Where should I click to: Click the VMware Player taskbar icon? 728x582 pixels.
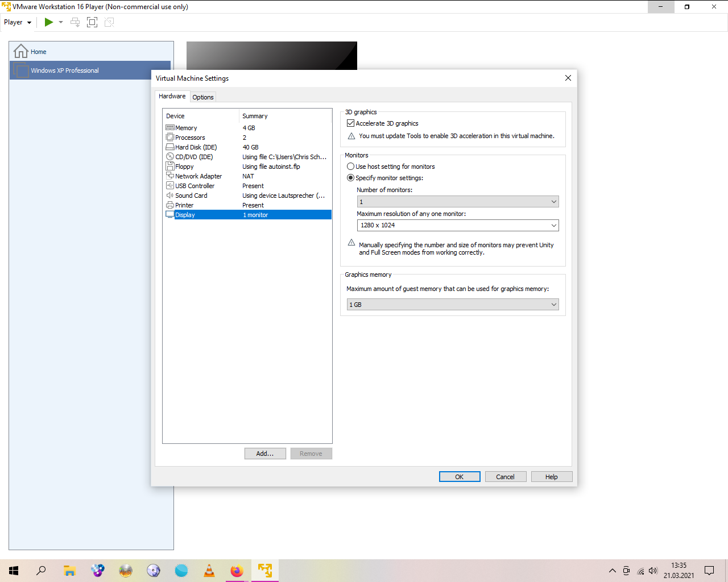(265, 571)
